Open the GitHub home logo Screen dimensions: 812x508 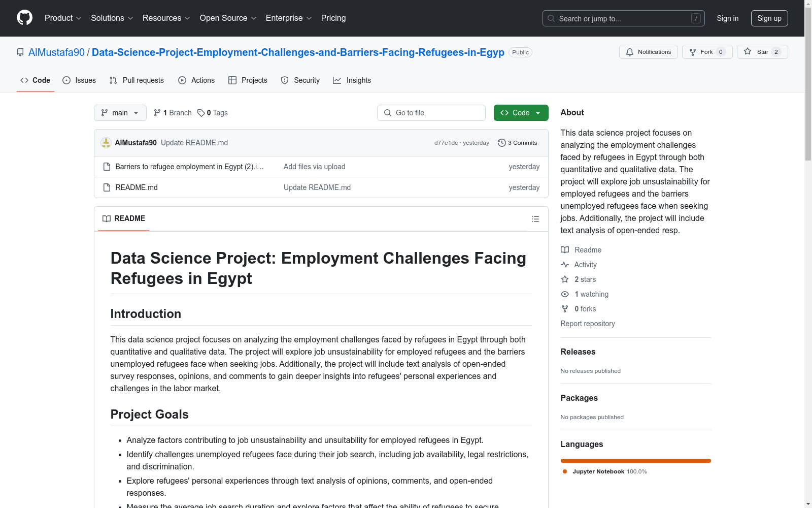point(24,18)
